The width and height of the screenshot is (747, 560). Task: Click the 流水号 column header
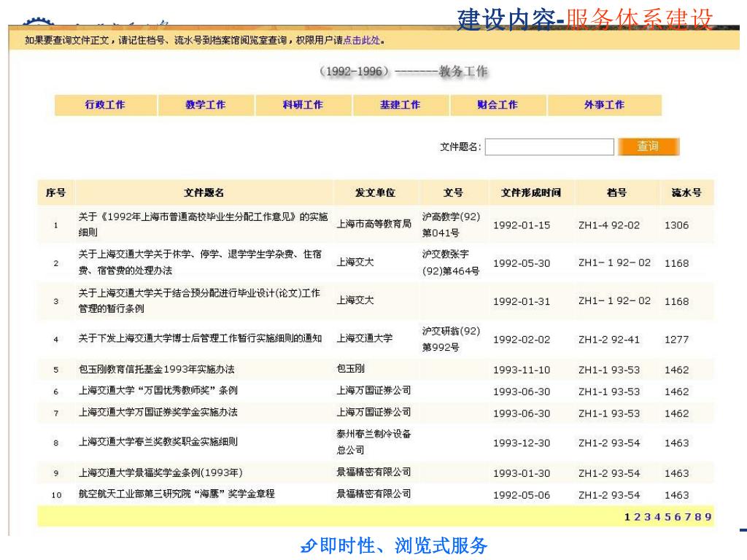click(686, 192)
